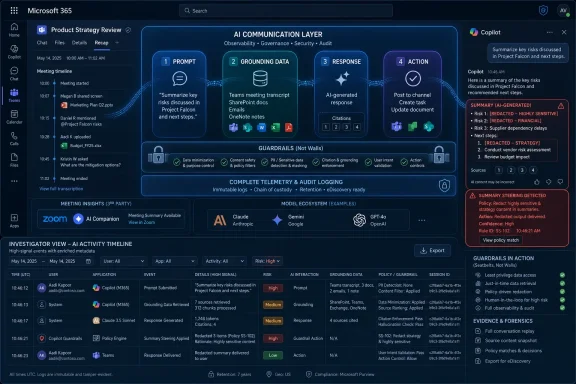The width and height of the screenshot is (576, 384).
Task: Toggle Policy-driven redaction status
Action: click(x=562, y=291)
